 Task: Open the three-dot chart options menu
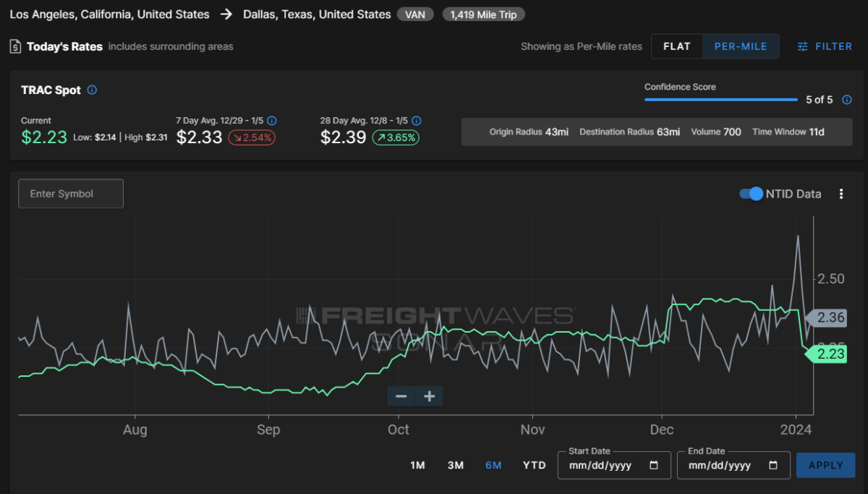(x=841, y=194)
